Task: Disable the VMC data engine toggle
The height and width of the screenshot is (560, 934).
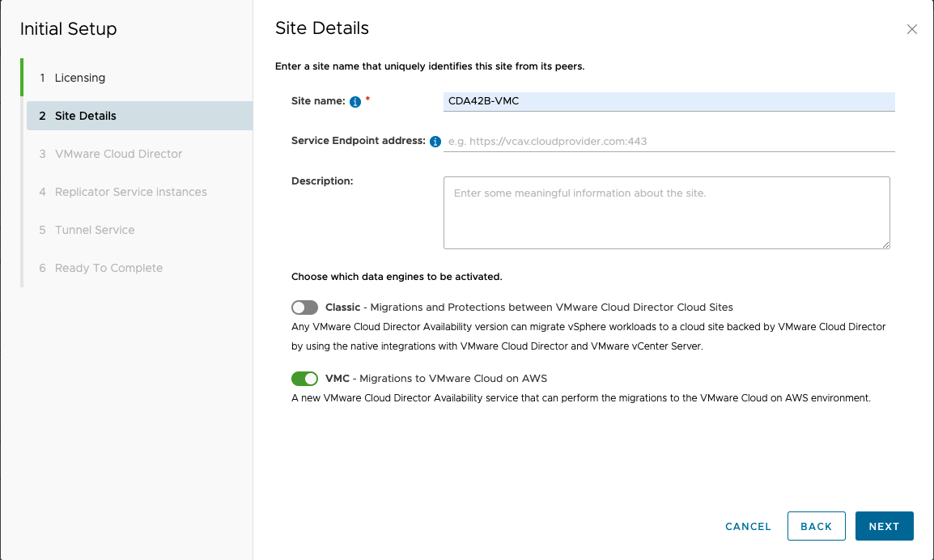Action: (305, 379)
